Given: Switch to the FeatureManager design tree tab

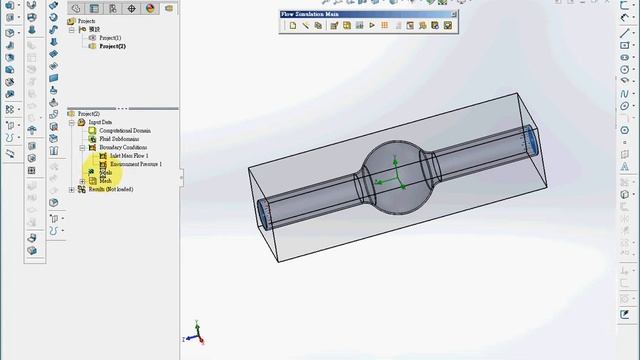Looking at the screenshot, I should 76,8.
